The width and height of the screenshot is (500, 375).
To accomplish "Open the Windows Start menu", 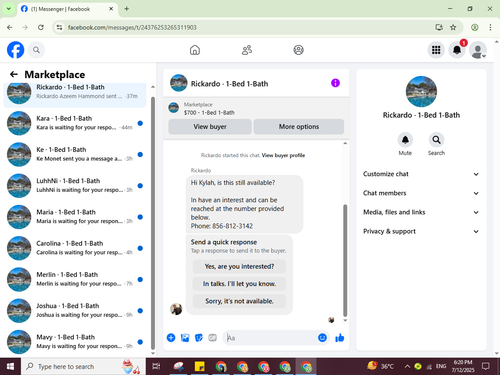I will point(10,366).
